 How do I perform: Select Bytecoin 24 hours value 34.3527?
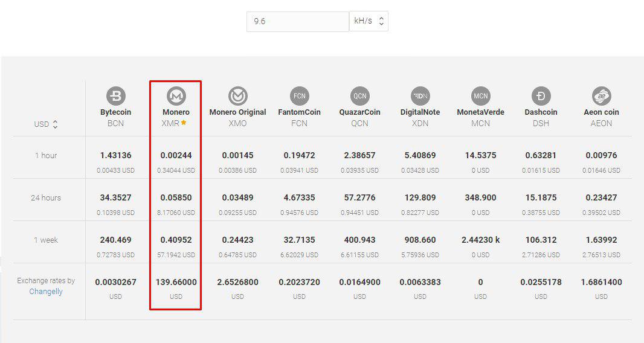click(116, 198)
